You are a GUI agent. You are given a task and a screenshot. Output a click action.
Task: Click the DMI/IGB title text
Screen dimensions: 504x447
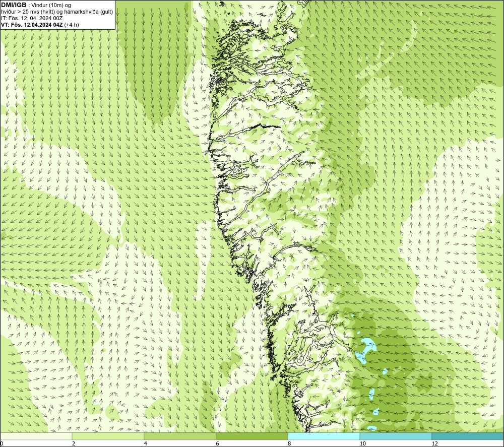coord(14,5)
